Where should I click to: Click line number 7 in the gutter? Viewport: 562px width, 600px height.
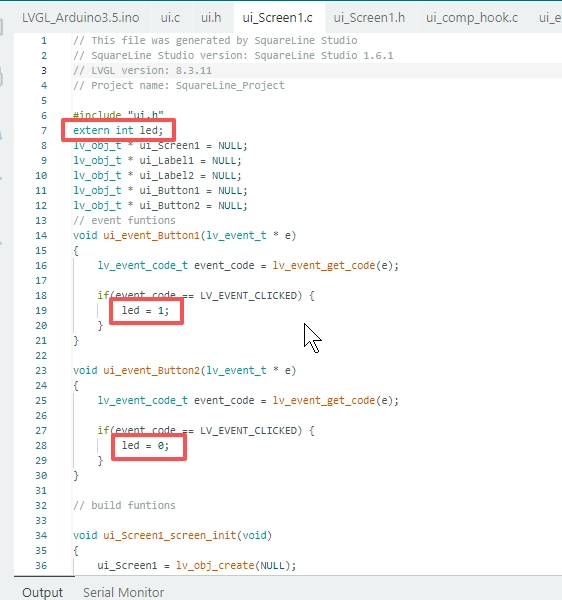tap(44, 130)
